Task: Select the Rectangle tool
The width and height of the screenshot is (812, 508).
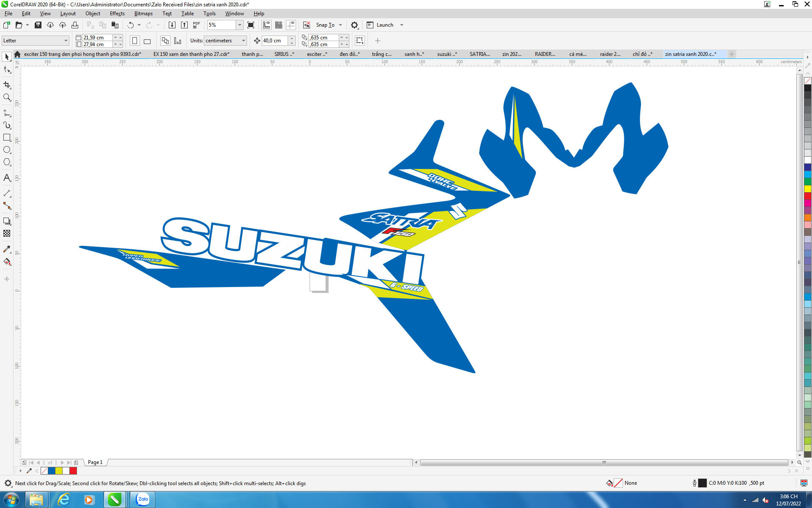Action: point(7,138)
